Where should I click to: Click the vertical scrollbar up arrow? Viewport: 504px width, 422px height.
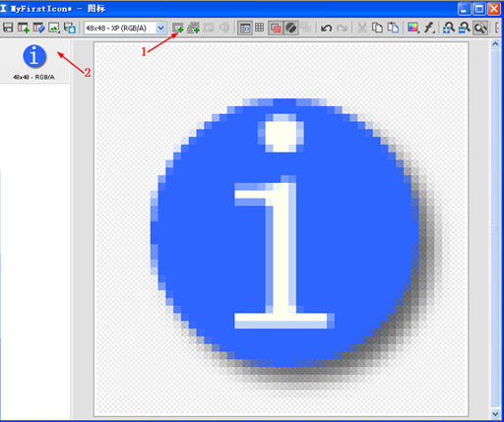point(495,44)
